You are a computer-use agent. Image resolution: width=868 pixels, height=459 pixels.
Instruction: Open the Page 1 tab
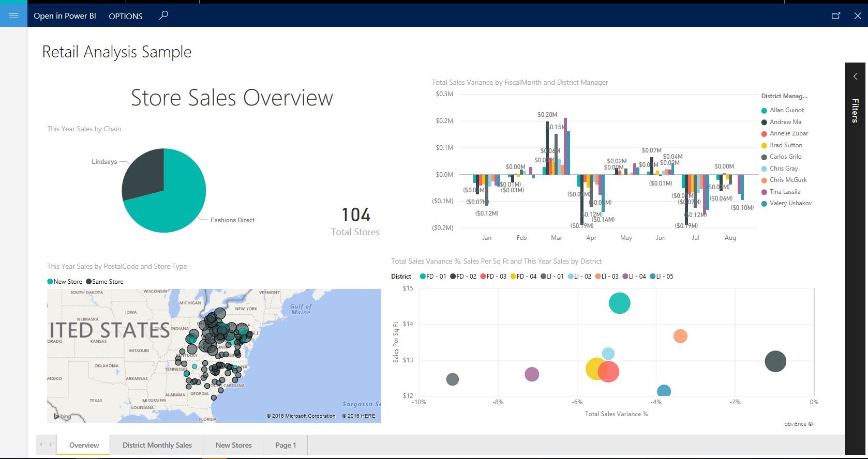[286, 445]
